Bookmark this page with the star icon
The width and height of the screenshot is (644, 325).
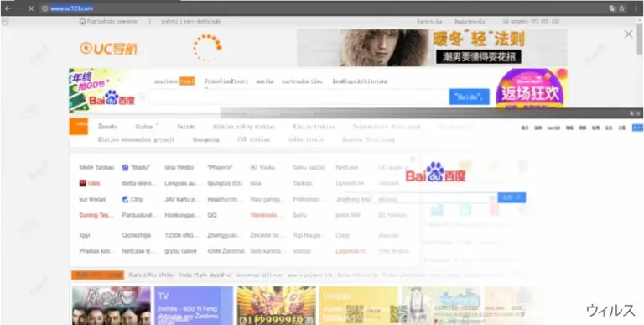click(x=622, y=8)
